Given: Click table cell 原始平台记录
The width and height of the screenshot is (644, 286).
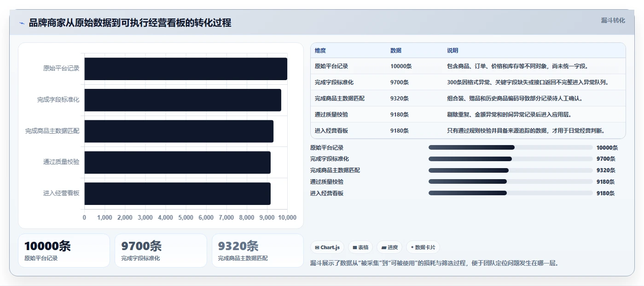Looking at the screenshot, I should click(331, 66).
